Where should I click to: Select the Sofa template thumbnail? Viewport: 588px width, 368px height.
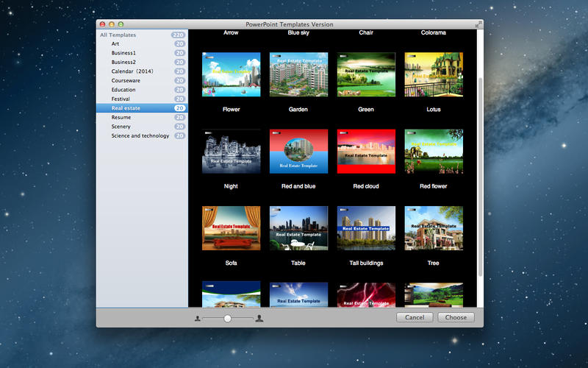point(231,227)
